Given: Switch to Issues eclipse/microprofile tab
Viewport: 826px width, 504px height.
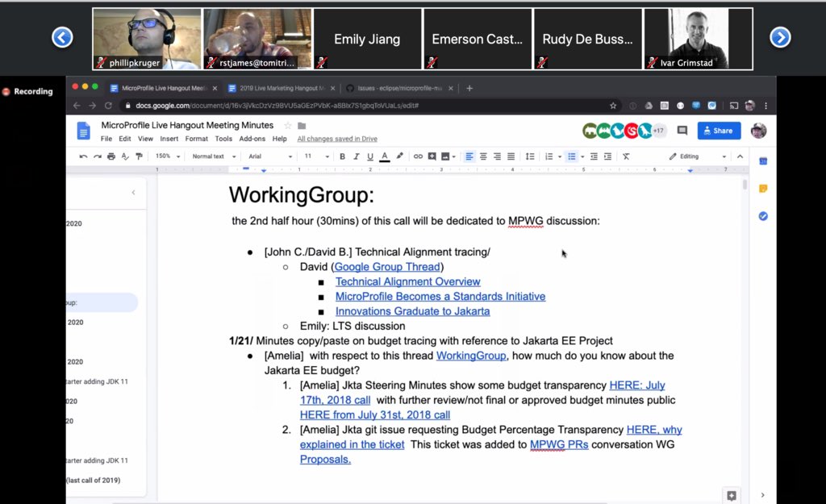Looking at the screenshot, I should click(x=398, y=88).
